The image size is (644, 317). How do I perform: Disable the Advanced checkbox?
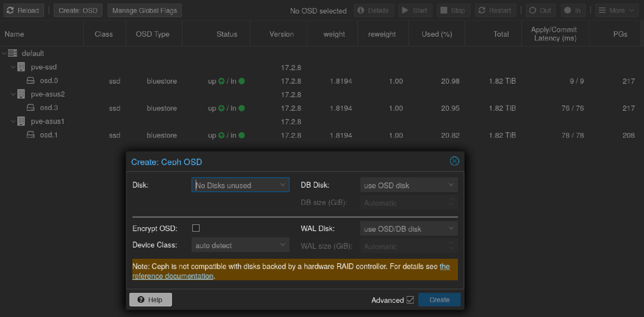coord(410,300)
